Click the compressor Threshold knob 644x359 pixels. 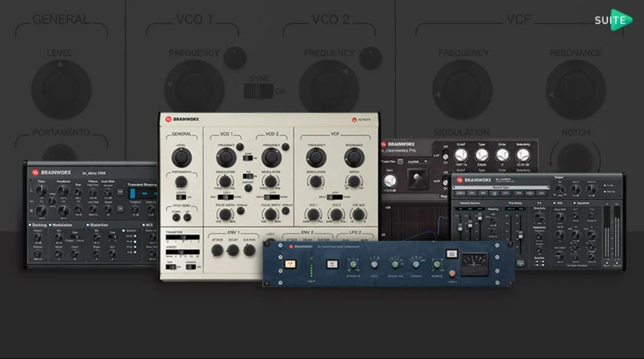(353, 265)
